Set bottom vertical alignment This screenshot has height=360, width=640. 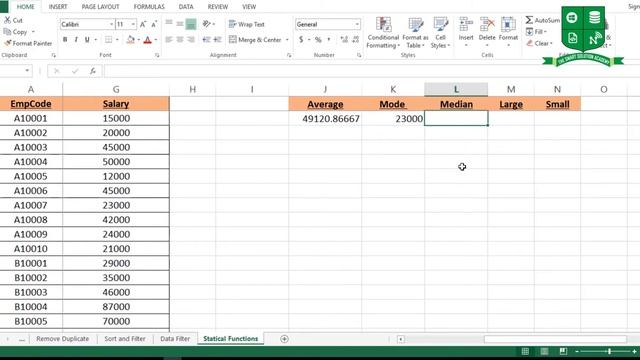tap(191, 24)
